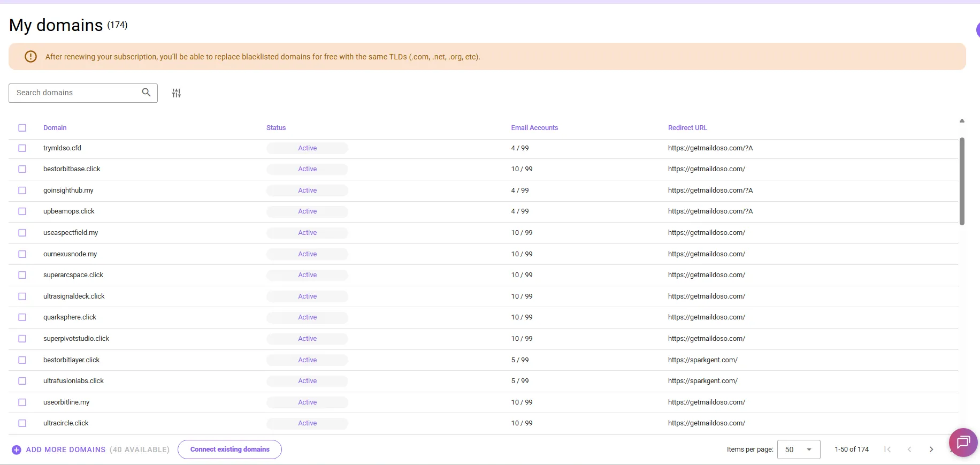
Task: Open the domain filter settings icon
Action: click(177, 93)
